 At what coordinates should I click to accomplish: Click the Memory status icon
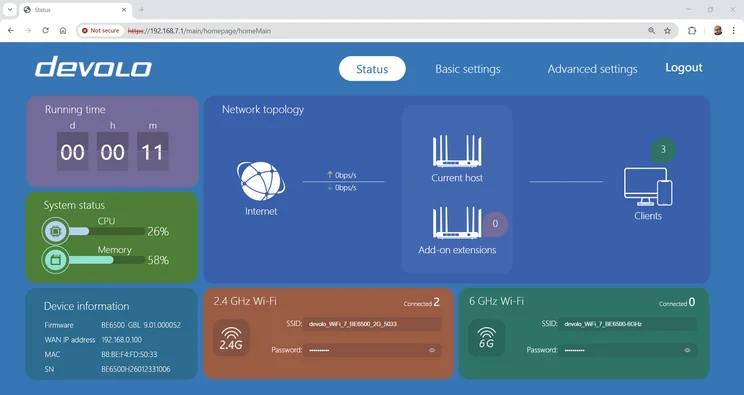56,260
